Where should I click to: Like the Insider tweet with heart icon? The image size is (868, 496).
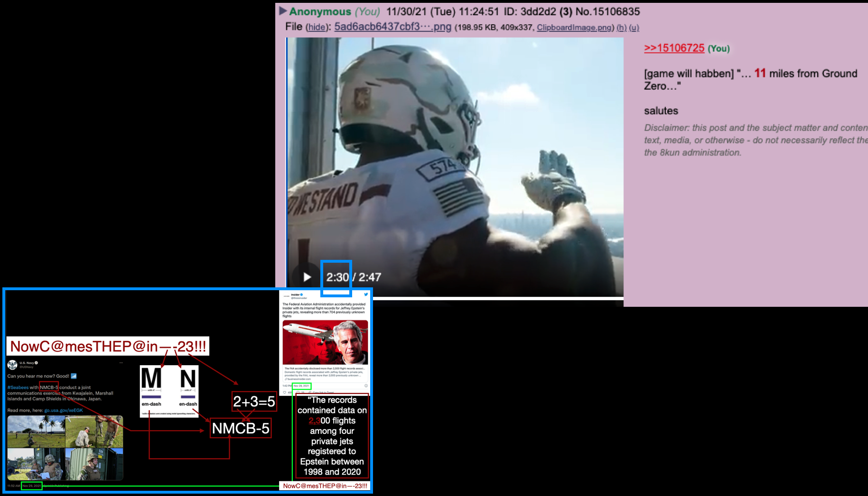(284, 393)
